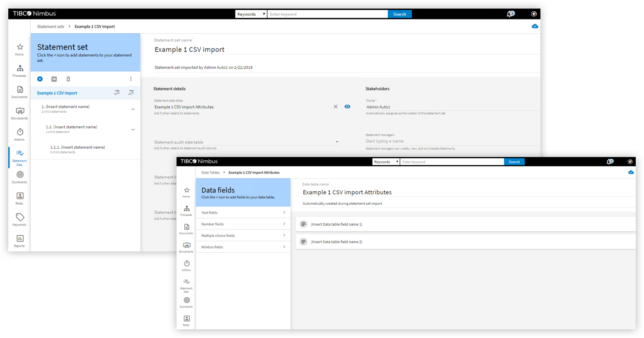Click the notification bell in front window
Image resolution: width=644 pixels, height=338 pixels.
pyautogui.click(x=610, y=162)
